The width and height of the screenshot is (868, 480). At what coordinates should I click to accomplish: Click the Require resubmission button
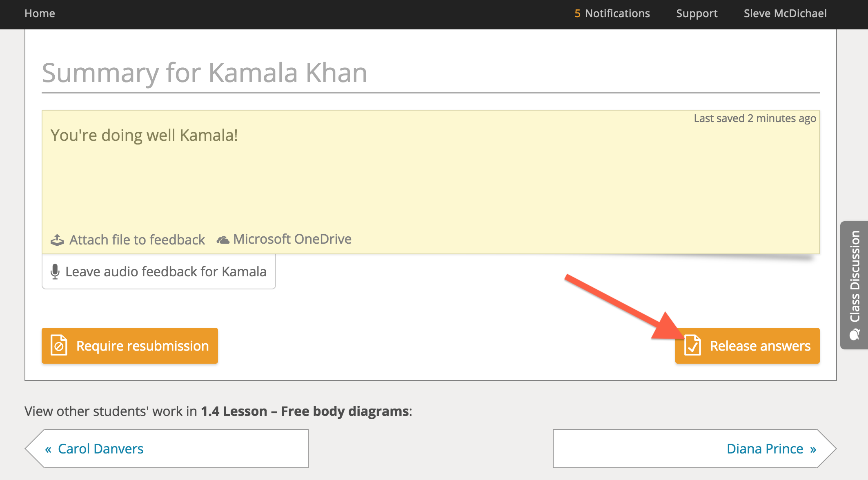tap(130, 345)
